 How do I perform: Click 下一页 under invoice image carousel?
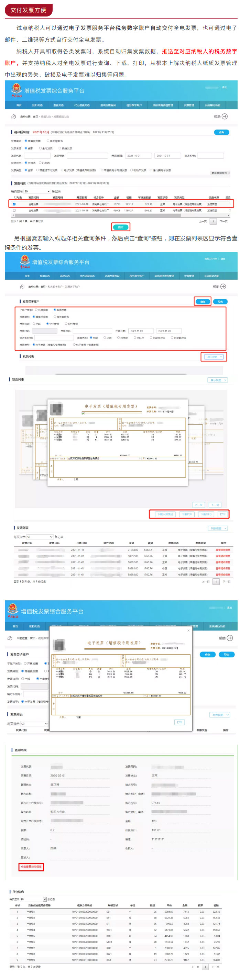pyautogui.click(x=215, y=505)
